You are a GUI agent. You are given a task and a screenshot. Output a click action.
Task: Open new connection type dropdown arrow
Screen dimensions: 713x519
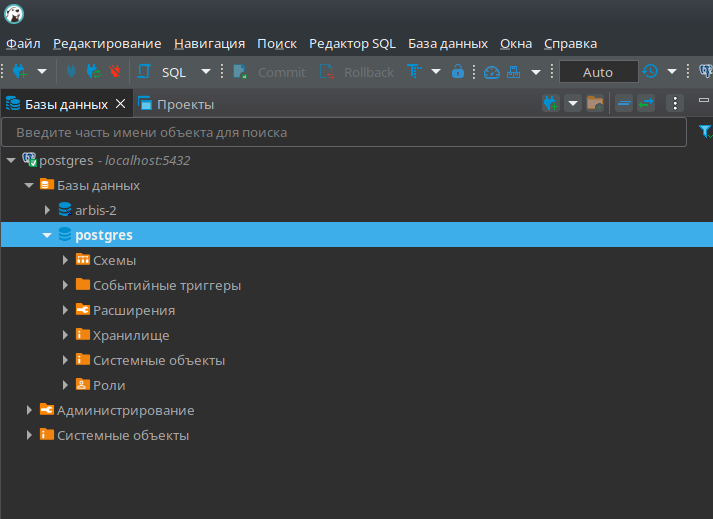42,71
